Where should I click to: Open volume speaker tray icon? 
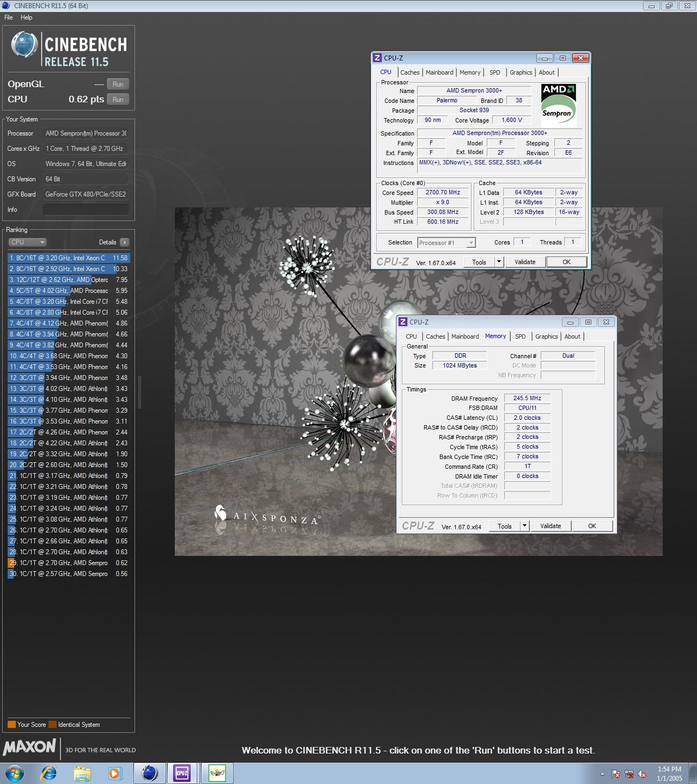pyautogui.click(x=642, y=774)
